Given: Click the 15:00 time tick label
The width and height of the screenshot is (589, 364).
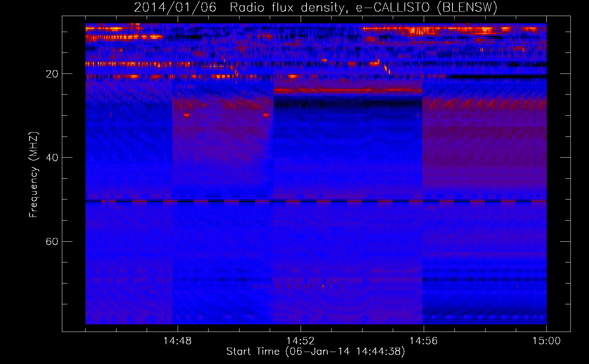Looking at the screenshot, I should click(x=547, y=341).
